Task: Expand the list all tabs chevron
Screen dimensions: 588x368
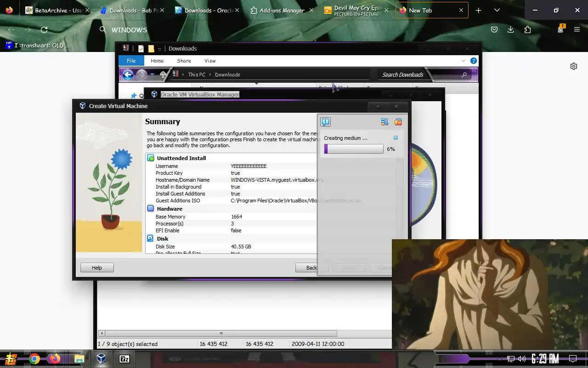Action: (497, 10)
